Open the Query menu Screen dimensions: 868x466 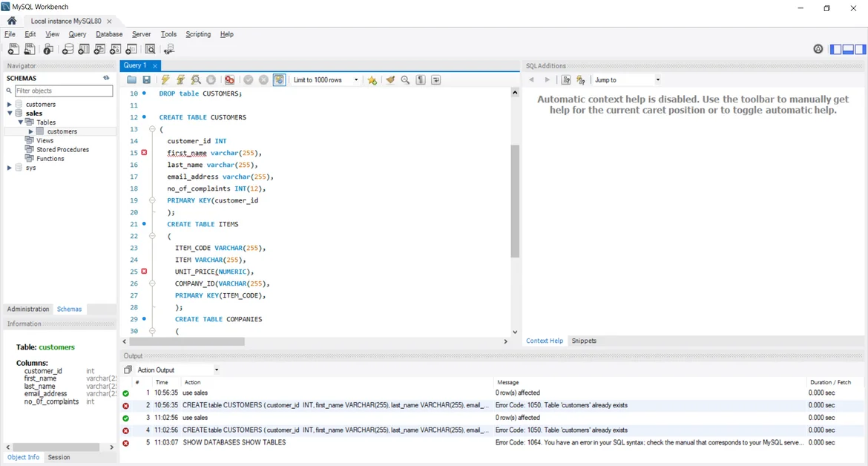pos(77,34)
